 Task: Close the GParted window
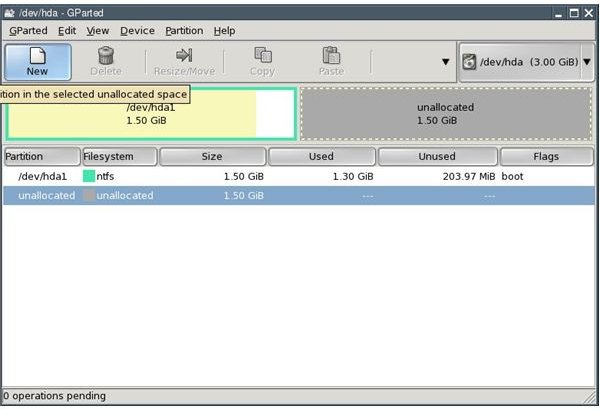tap(589, 13)
